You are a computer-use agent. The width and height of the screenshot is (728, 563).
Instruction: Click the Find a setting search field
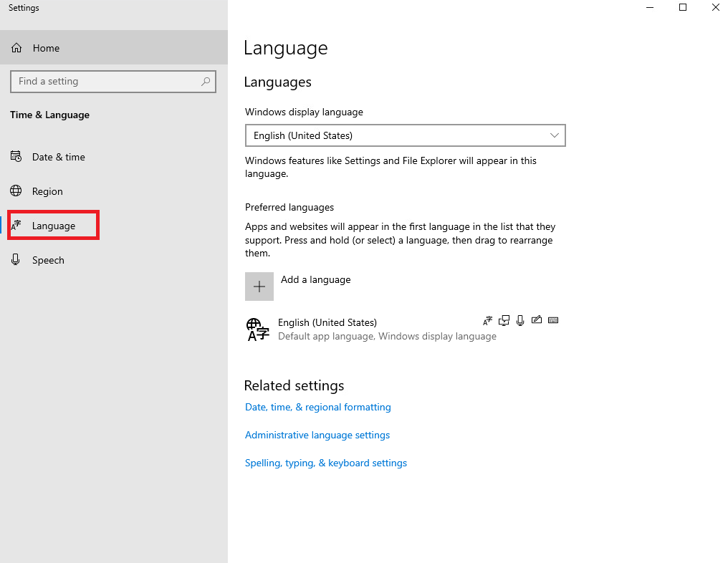(112, 82)
